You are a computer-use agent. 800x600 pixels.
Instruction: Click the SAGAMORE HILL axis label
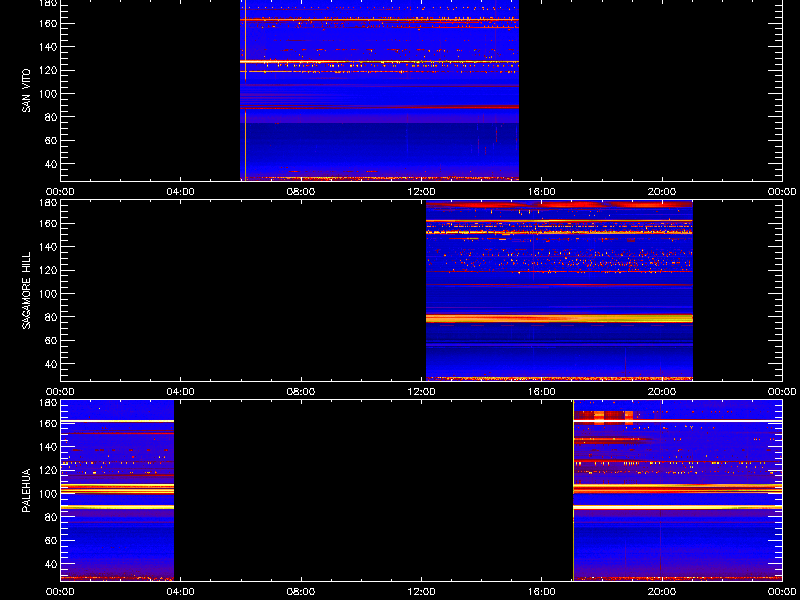(27, 290)
